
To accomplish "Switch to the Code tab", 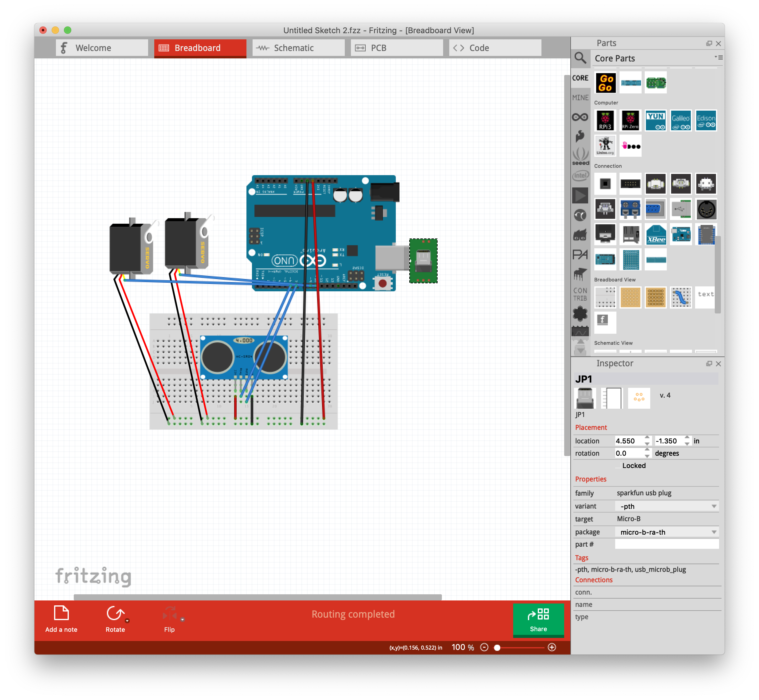I will click(495, 48).
